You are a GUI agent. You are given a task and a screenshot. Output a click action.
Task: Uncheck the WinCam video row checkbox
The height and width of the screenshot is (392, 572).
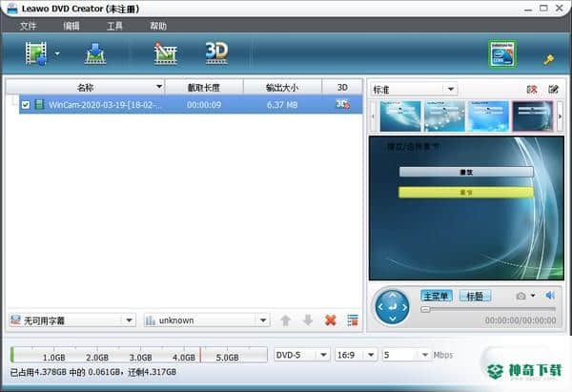click(x=26, y=105)
